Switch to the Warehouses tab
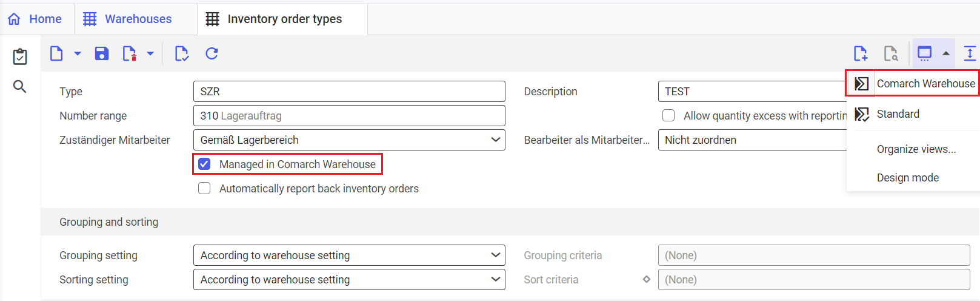Screen dimensions: 980x301 [127, 19]
